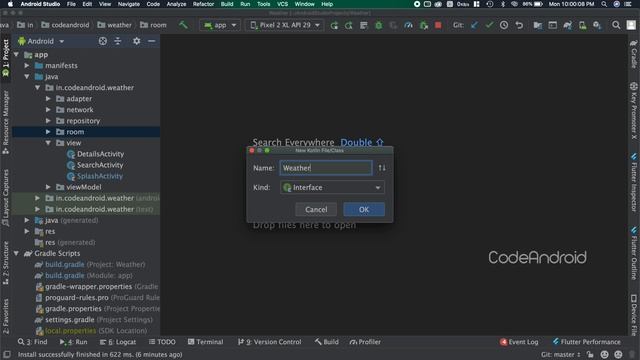Screen dimensions: 640x360
Task: Collapse the Gradle Scripts node
Action: [16, 253]
